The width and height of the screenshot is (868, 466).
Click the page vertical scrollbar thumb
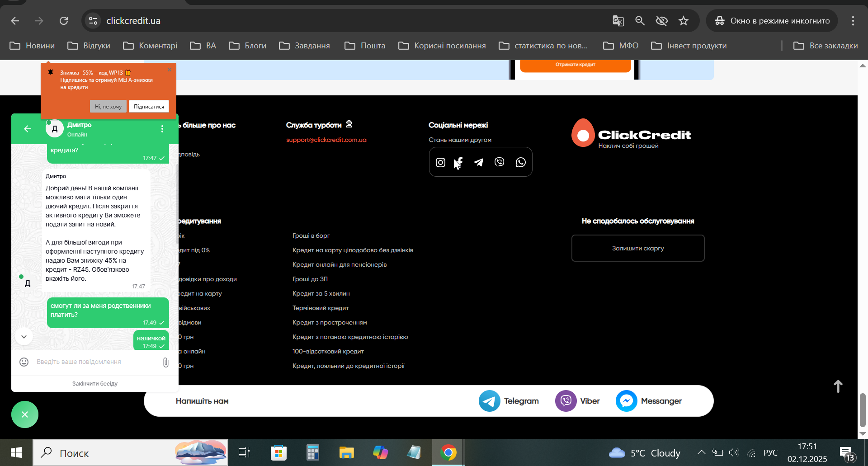[863, 410]
